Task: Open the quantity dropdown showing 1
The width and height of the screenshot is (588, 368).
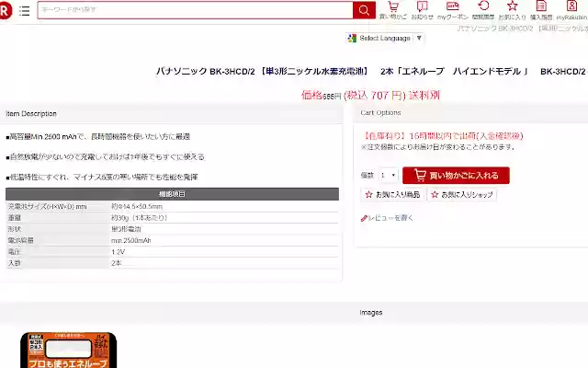Action: pyautogui.click(x=388, y=176)
